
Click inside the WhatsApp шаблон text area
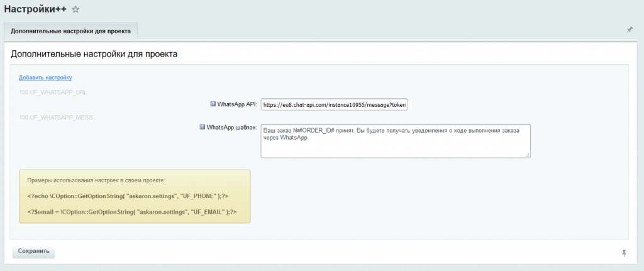(x=396, y=141)
